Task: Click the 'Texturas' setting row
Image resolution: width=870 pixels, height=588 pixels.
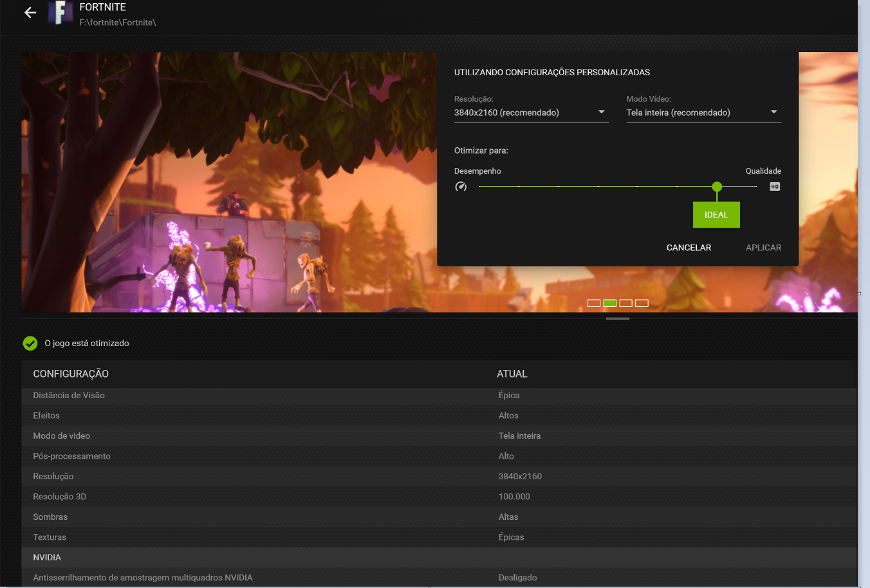Action: (x=439, y=537)
